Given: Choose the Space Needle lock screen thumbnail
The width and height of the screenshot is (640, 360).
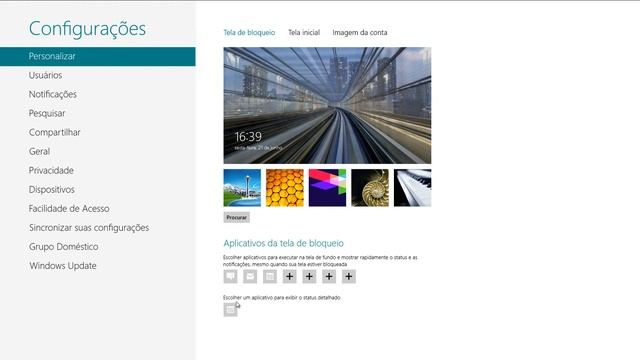Looking at the screenshot, I should pyautogui.click(x=242, y=188).
